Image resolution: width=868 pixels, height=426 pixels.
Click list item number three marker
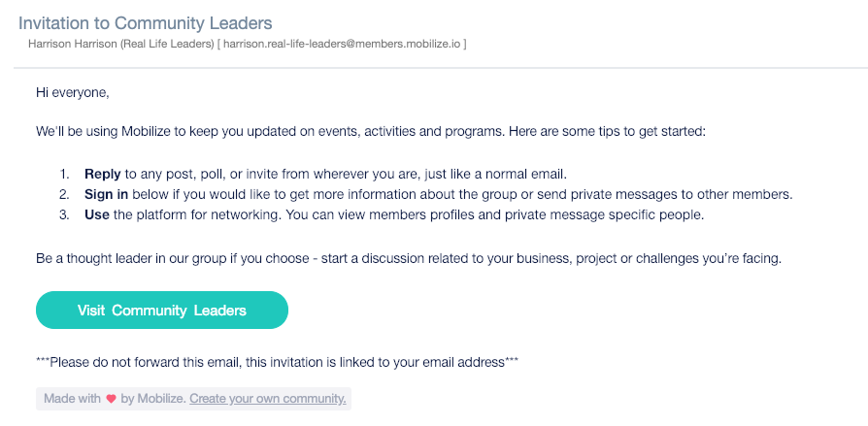[65, 215]
